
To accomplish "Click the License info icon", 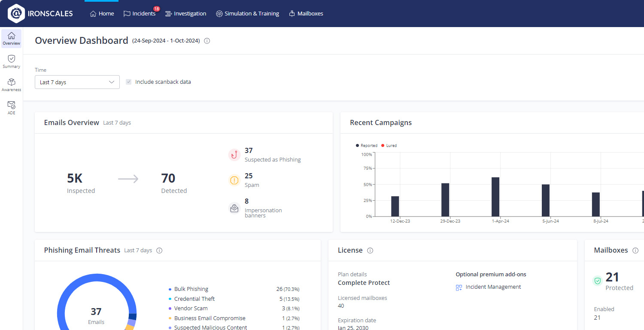I will [x=370, y=251].
